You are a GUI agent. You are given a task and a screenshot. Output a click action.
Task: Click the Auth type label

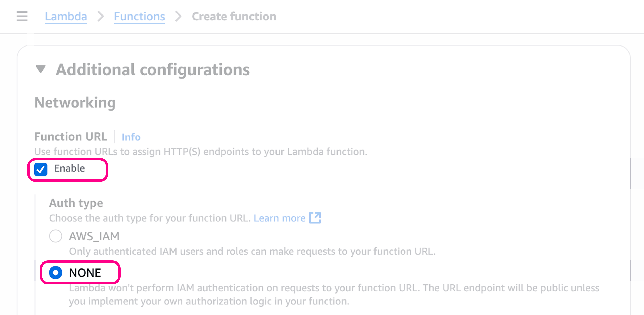click(x=75, y=203)
